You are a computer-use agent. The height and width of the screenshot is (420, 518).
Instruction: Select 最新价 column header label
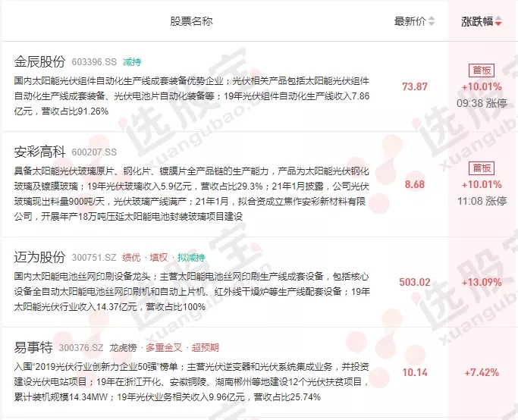pyautogui.click(x=410, y=21)
